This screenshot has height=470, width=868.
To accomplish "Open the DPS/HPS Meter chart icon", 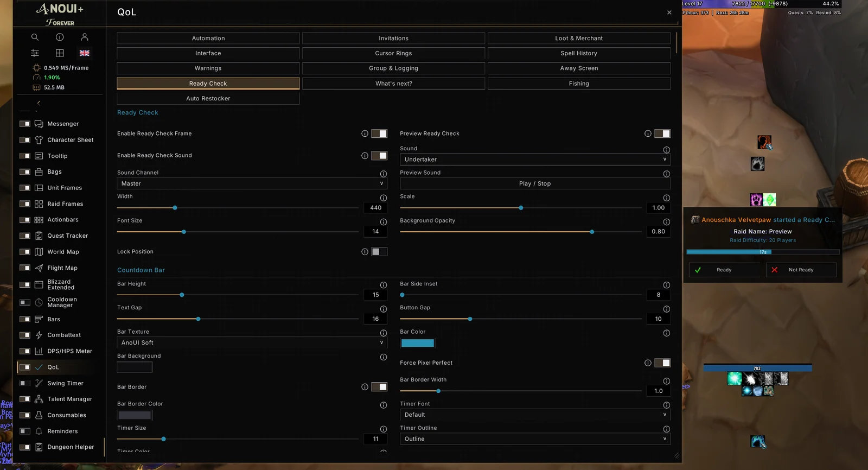I will pos(39,351).
